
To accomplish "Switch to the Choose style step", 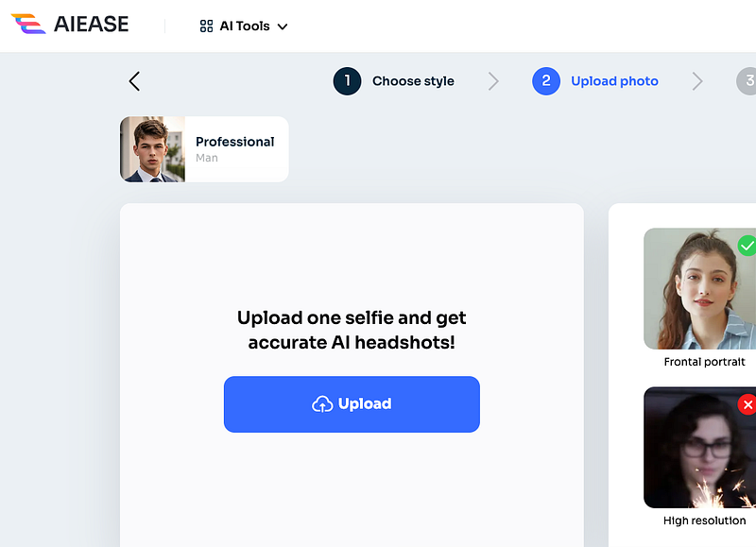I will tap(413, 81).
